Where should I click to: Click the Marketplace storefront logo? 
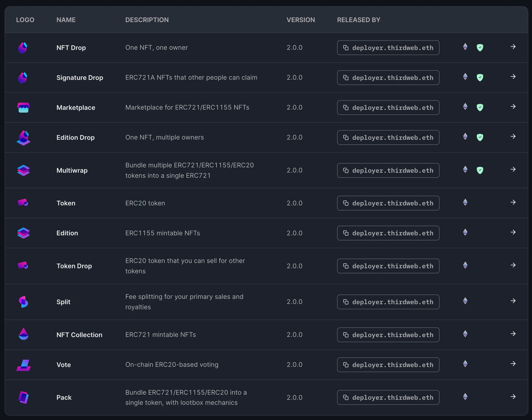tap(23, 108)
